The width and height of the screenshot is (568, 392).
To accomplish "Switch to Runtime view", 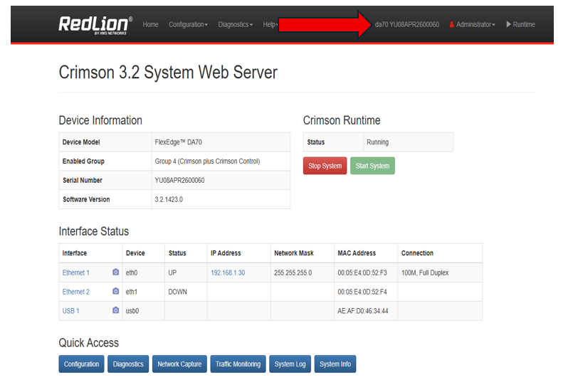I will pyautogui.click(x=520, y=24).
